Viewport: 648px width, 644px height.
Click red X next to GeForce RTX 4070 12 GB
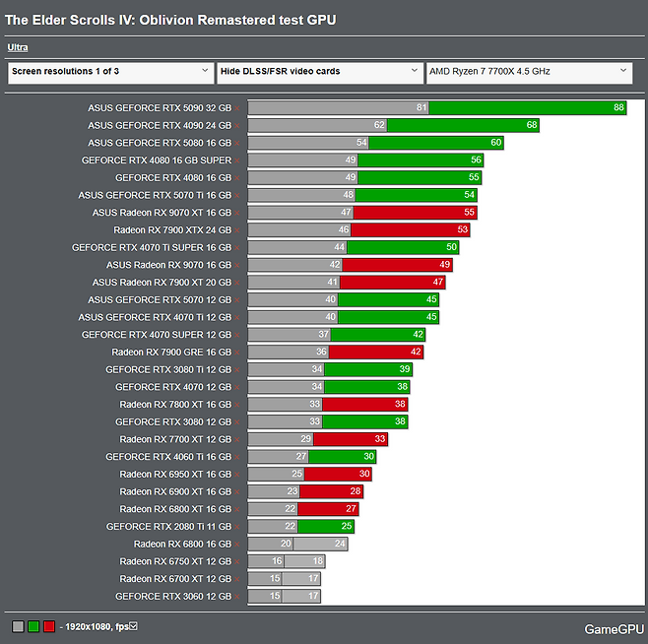(236, 387)
